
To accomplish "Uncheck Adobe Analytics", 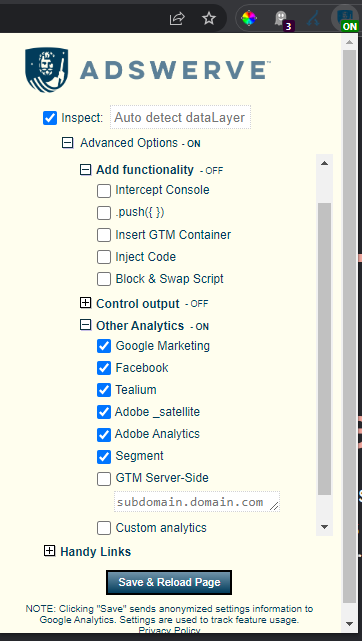I will coord(104,435).
